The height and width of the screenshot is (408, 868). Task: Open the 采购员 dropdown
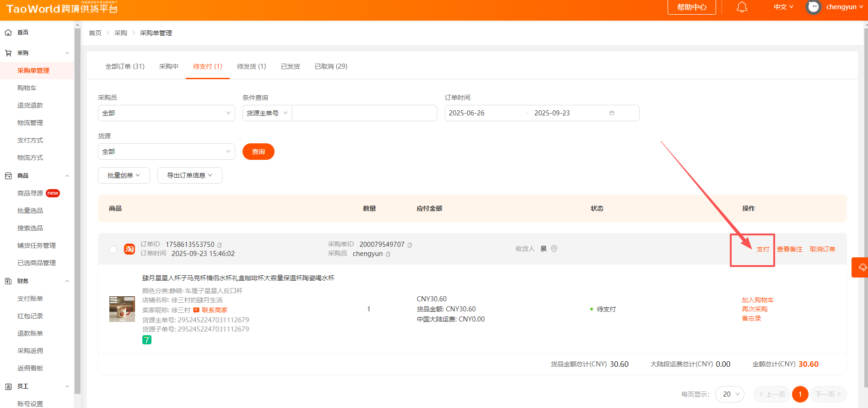pos(166,113)
